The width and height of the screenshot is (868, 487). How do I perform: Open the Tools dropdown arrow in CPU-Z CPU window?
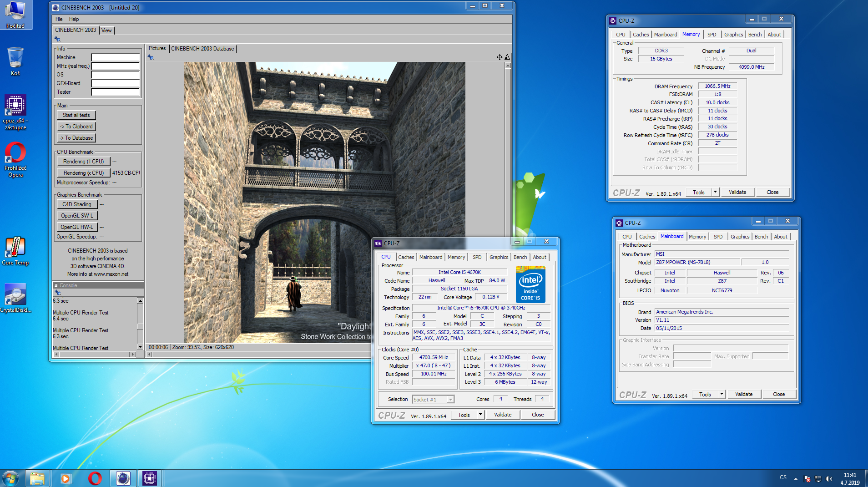click(x=480, y=415)
